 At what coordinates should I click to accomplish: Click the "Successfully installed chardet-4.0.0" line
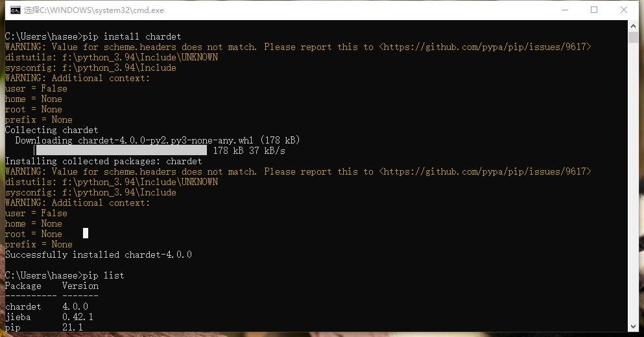[99, 255]
